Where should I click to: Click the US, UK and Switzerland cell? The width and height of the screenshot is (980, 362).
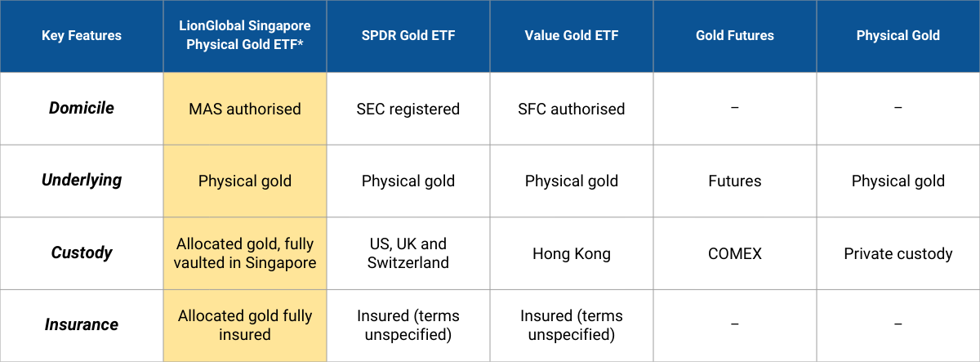pos(408,253)
